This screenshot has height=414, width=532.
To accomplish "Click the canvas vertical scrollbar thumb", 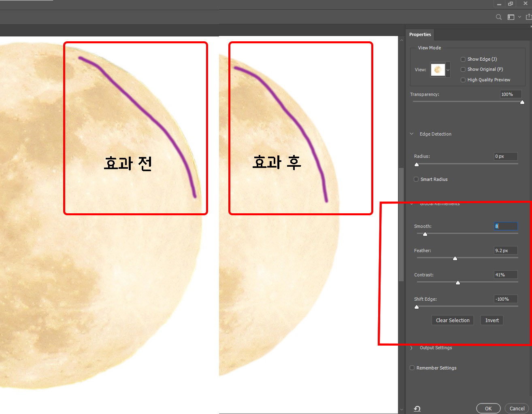I will [x=401, y=225].
